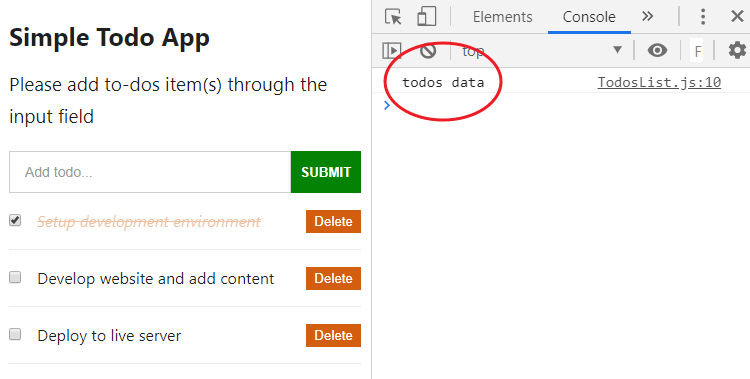This screenshot has width=750, height=379.
Task: Click the blue console prompt arrow
Action: click(387, 105)
